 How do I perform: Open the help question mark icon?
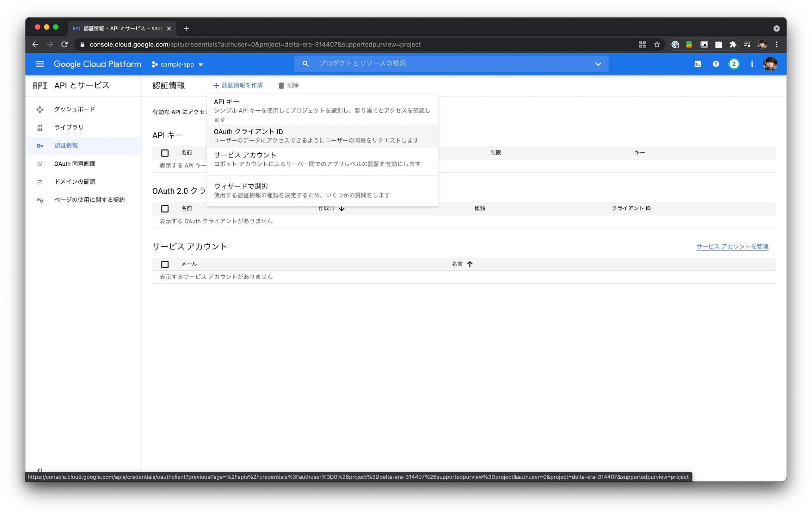coord(715,64)
